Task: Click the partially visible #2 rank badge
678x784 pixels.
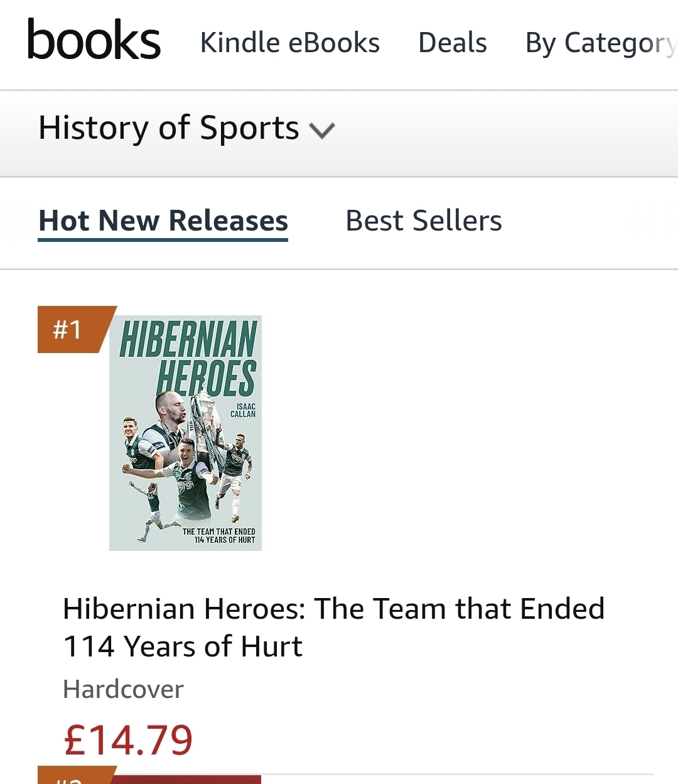Action: [x=72, y=778]
